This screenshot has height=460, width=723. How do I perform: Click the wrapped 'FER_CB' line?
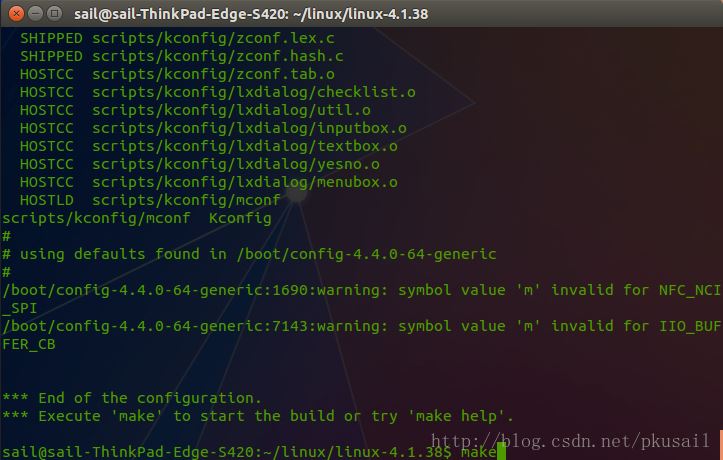pyautogui.click(x=29, y=344)
